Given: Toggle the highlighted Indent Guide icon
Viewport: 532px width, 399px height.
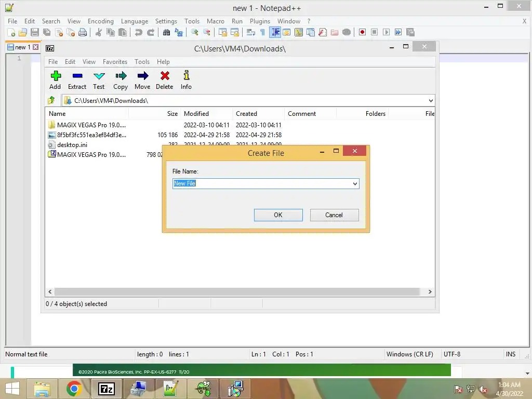Looking at the screenshot, I should click(275, 32).
